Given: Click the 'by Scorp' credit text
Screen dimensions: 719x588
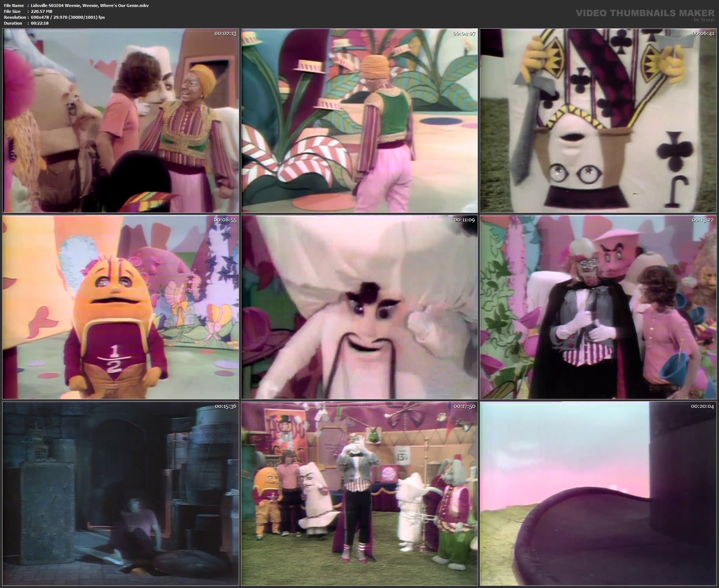Looking at the screenshot, I should [704, 20].
